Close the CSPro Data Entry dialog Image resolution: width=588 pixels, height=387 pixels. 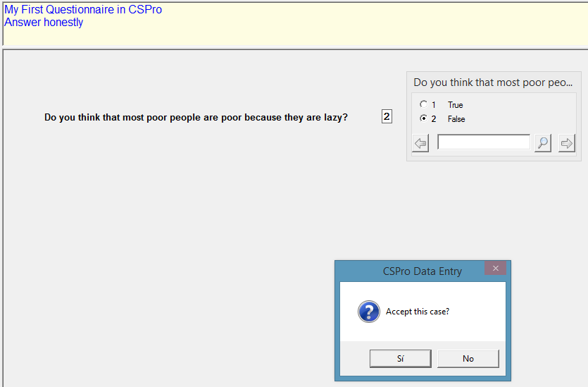pyautogui.click(x=495, y=269)
